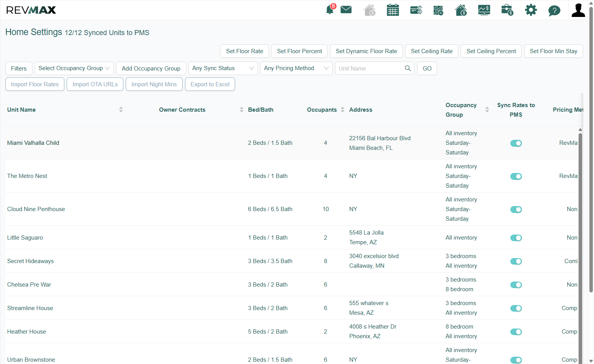This screenshot has width=594, height=364.
Task: Click the Export to Excel button
Action: [x=210, y=84]
